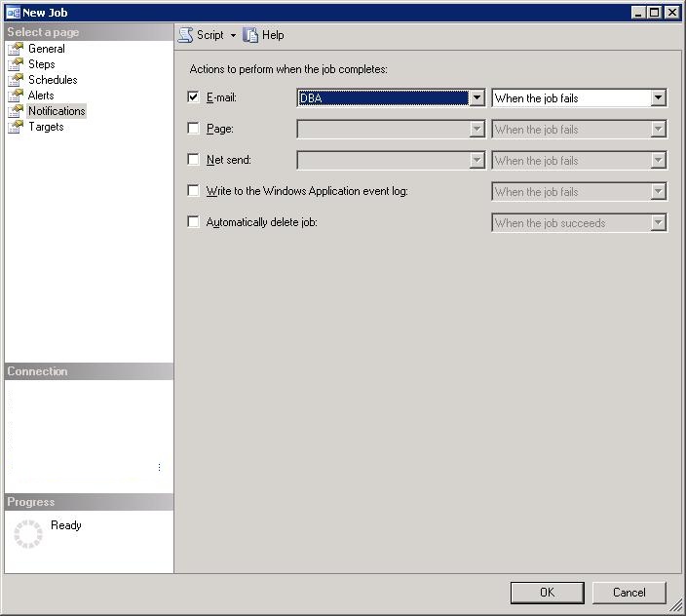Uncheck the E-mail checkbox

(x=193, y=96)
